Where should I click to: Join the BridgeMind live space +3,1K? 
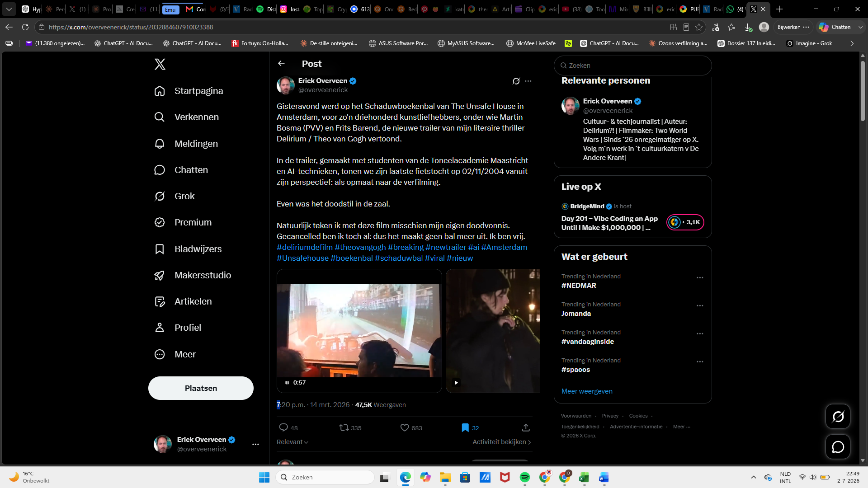(x=685, y=222)
